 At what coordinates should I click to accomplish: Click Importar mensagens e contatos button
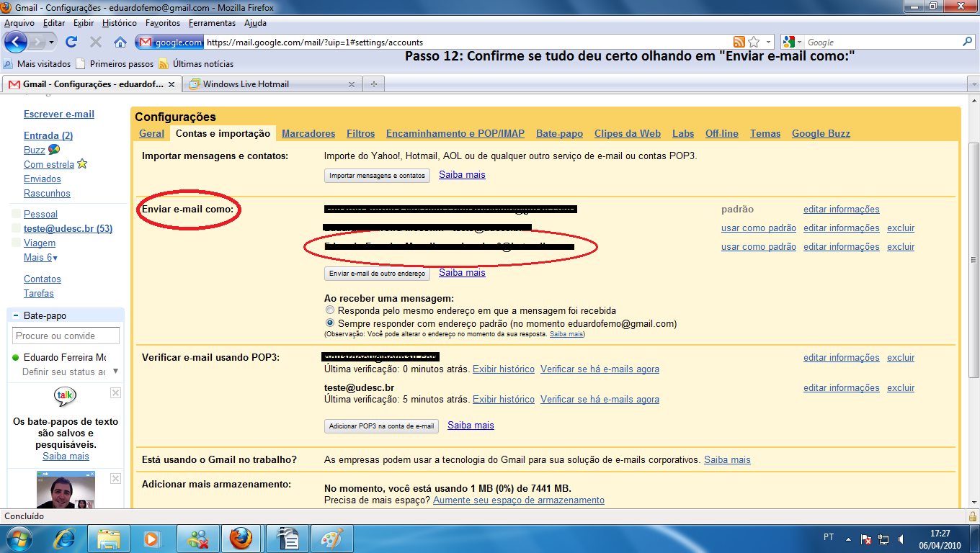click(x=377, y=176)
